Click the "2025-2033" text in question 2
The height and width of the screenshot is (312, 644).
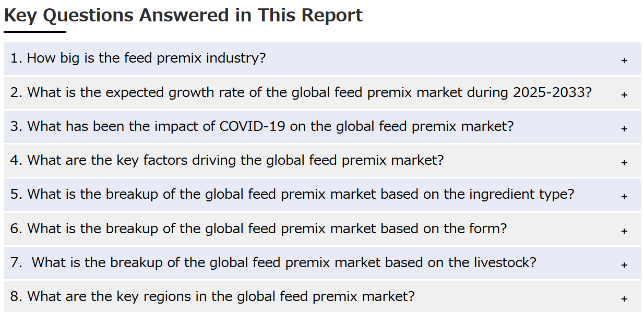click(x=552, y=92)
